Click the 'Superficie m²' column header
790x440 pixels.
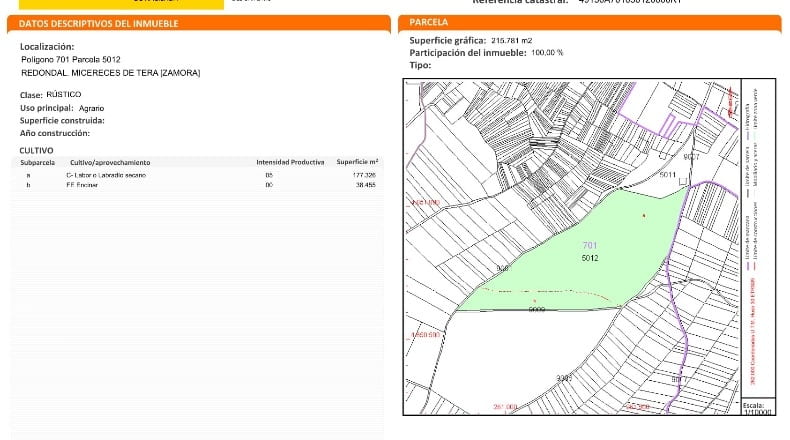[357, 162]
